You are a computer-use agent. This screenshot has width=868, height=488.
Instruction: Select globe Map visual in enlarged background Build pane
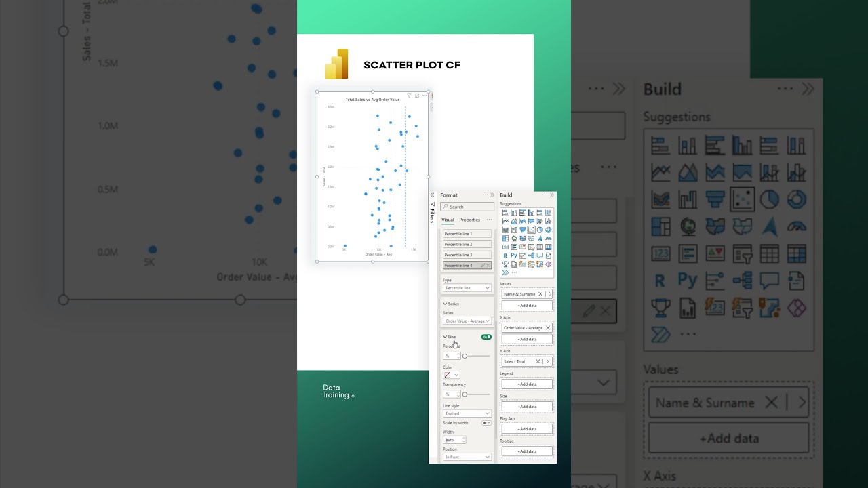[688, 226]
